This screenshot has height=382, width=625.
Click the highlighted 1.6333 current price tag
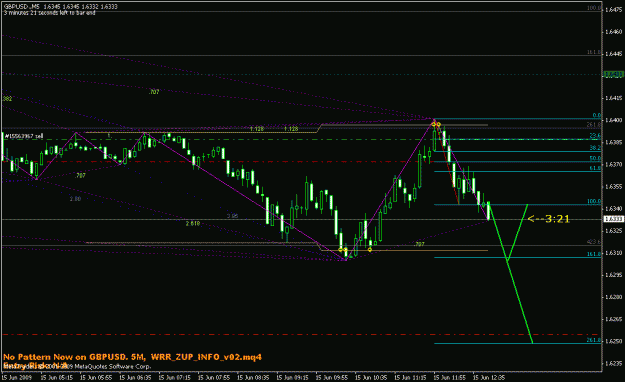tap(614, 219)
